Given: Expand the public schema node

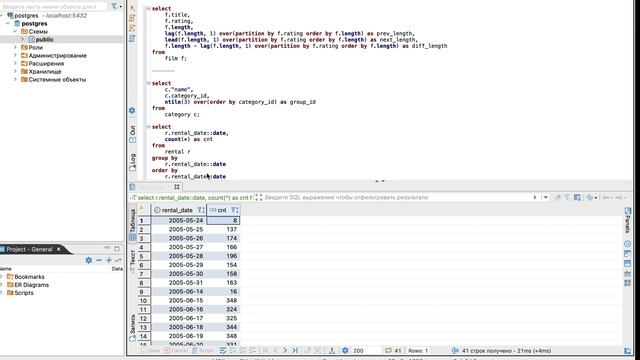Looking at the screenshot, I should pos(22,40).
